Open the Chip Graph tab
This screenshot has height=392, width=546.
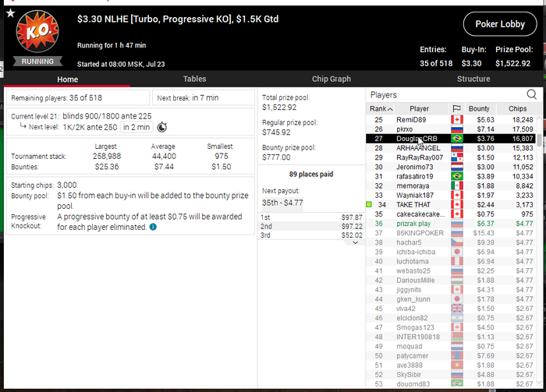coord(331,79)
